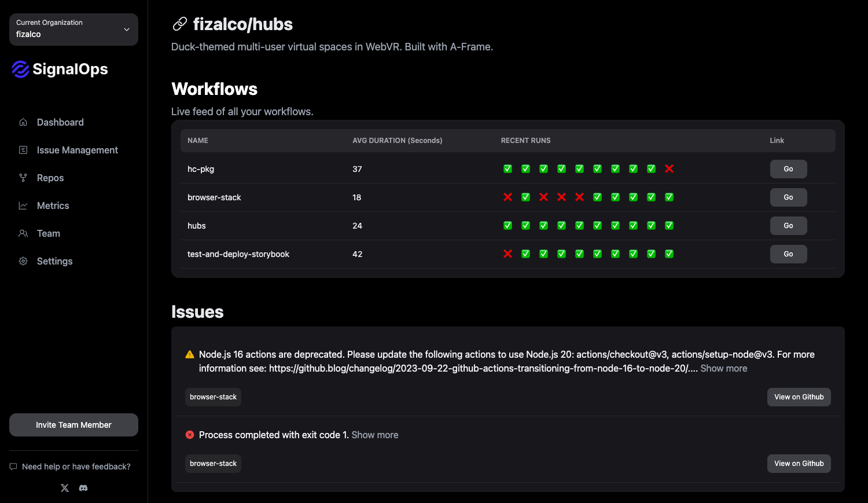Image resolution: width=868 pixels, height=503 pixels.
Task: Click RECENT RUNS column header
Action: coord(526,141)
